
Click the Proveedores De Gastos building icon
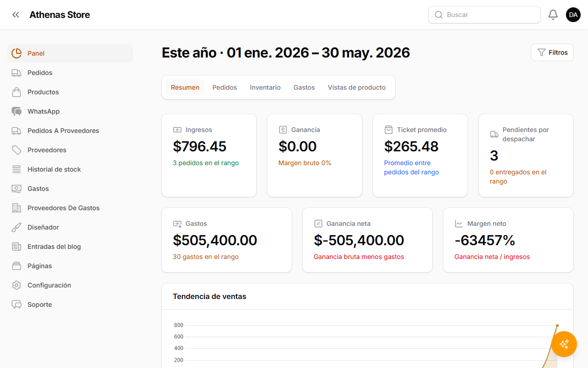click(17, 208)
